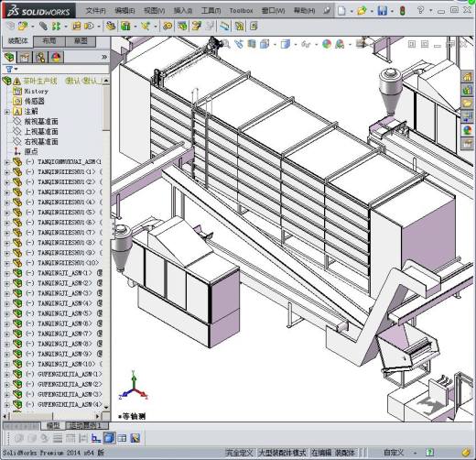Click the Mate paperclip icon
This screenshot has height=460, width=476.
(43, 27)
